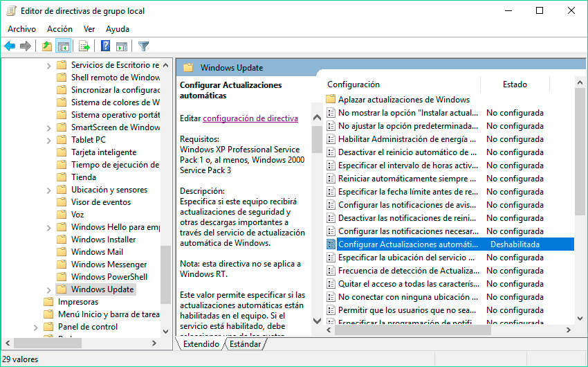588x367 pixels.
Task: Select Sincronizar la configuración tree item
Action: click(116, 90)
